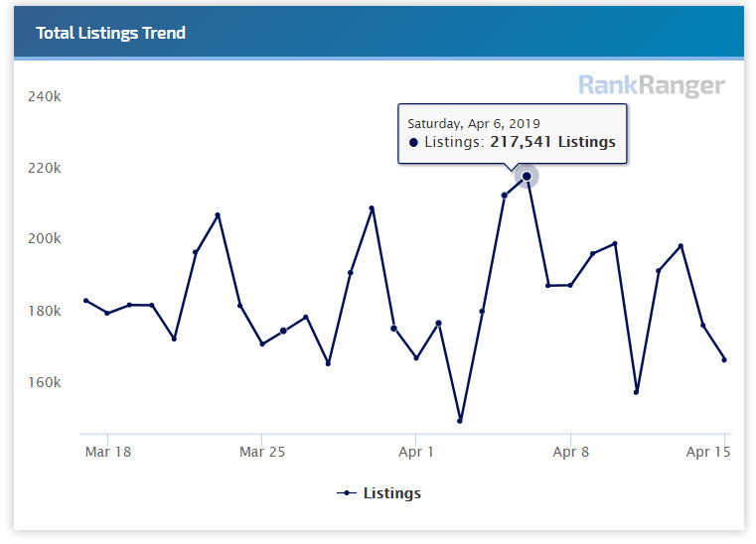Click the 217,541 Listings tooltip value
The width and height of the screenshot is (756, 544).
click(552, 142)
